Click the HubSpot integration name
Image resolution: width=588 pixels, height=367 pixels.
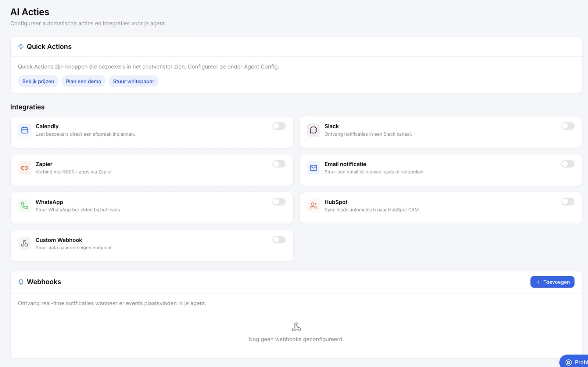[x=336, y=202]
